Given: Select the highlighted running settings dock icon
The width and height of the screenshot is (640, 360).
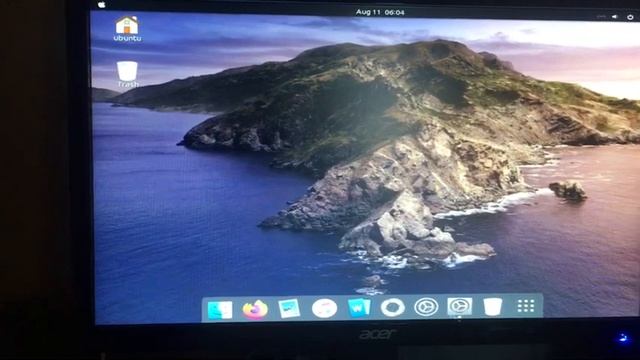Looking at the screenshot, I should tap(460, 306).
